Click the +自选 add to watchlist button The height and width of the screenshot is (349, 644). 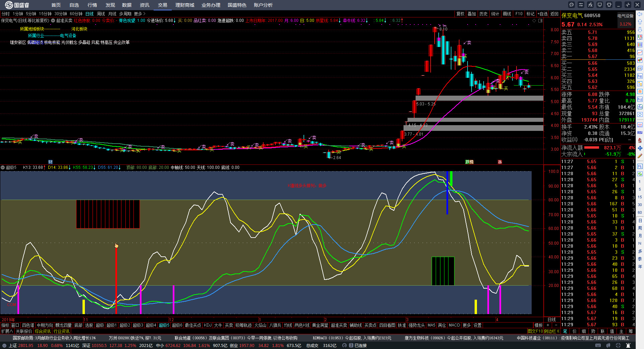coord(542,14)
